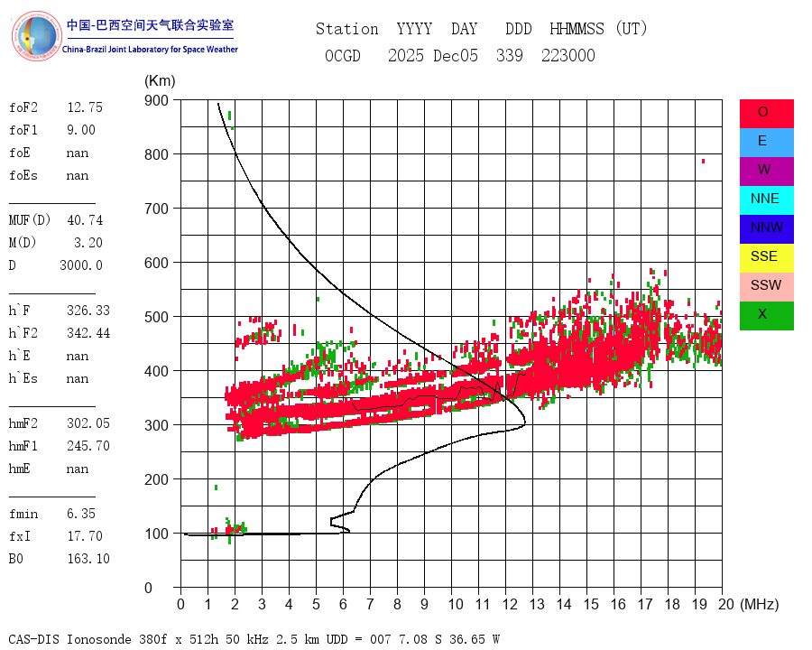Click the electron density profile peak near 12.7 MHz

coord(524,422)
